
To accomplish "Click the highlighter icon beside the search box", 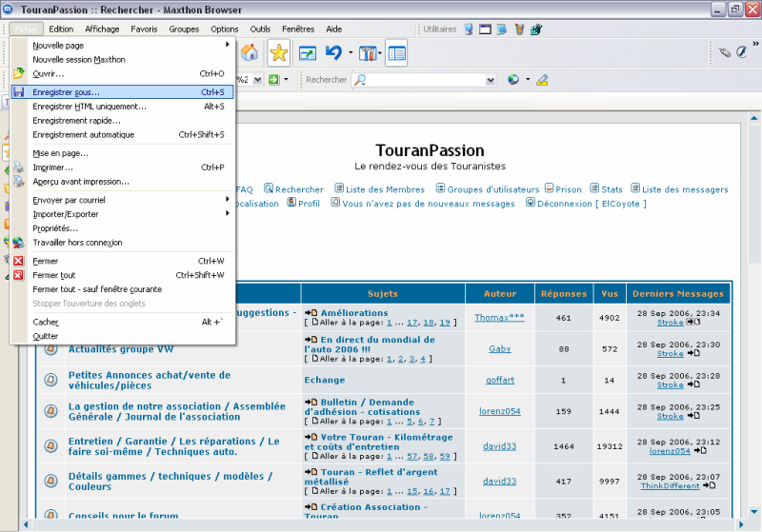I will (542, 80).
